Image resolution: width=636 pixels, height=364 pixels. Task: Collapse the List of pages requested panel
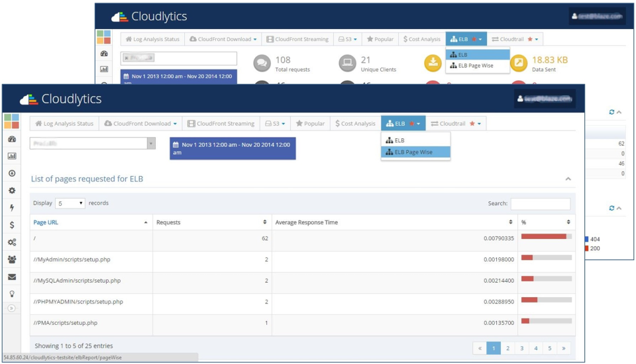point(568,179)
